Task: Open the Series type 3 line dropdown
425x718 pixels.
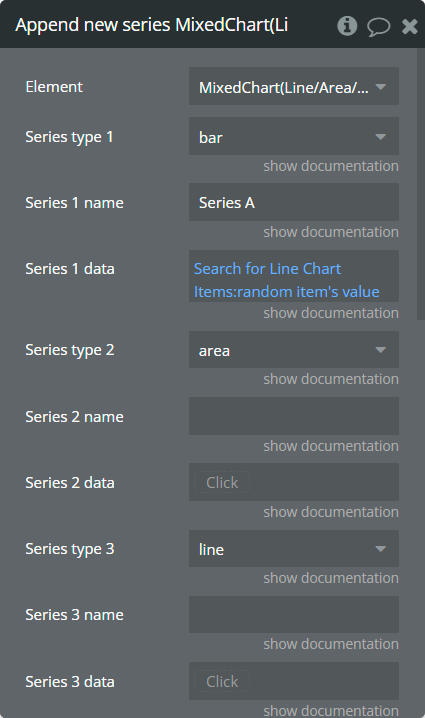Action: coord(294,549)
